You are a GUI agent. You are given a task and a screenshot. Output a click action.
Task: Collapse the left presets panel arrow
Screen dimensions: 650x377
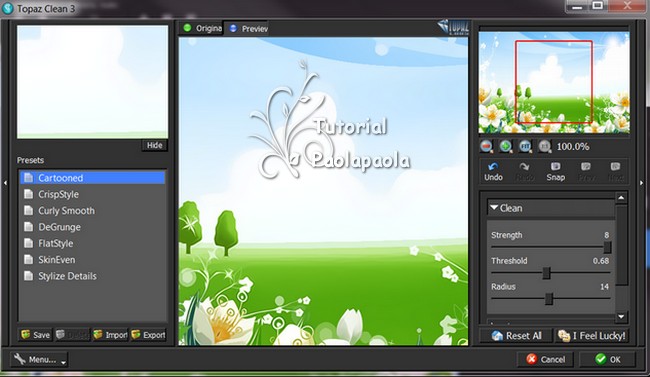pos(5,182)
